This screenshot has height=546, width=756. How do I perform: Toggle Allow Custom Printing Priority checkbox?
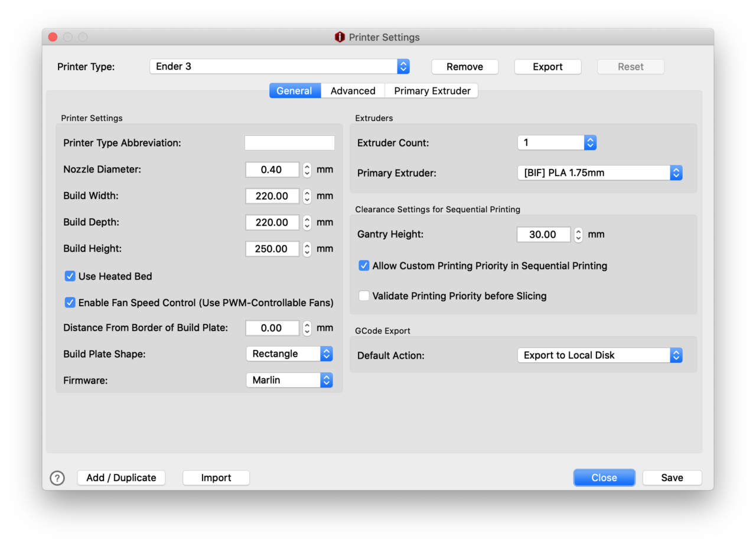tap(364, 266)
